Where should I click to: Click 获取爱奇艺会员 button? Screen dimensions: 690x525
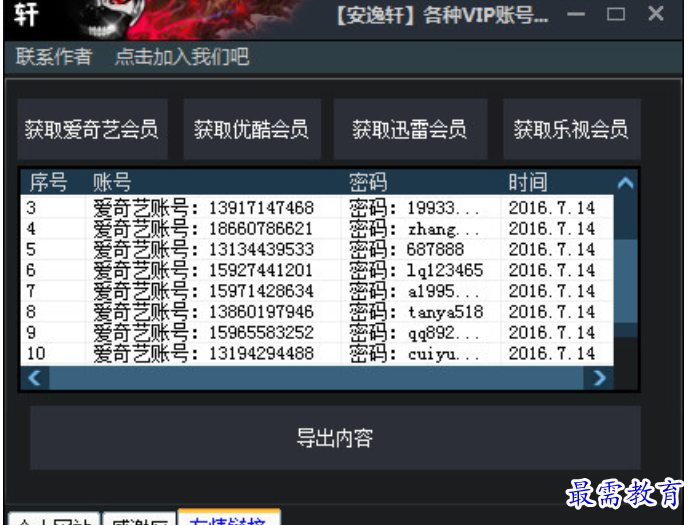(92, 129)
